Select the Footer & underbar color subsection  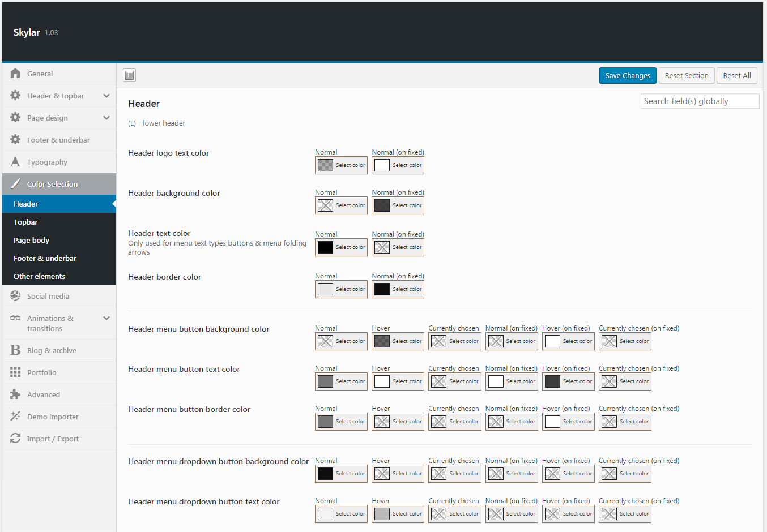(59, 258)
